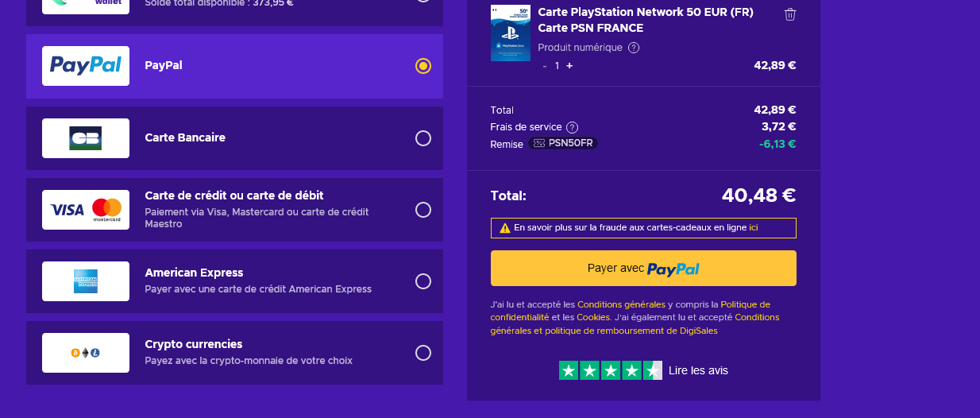Click the Visa Mastercard logo tile
This screenshot has width=980, height=418.
(x=86, y=210)
